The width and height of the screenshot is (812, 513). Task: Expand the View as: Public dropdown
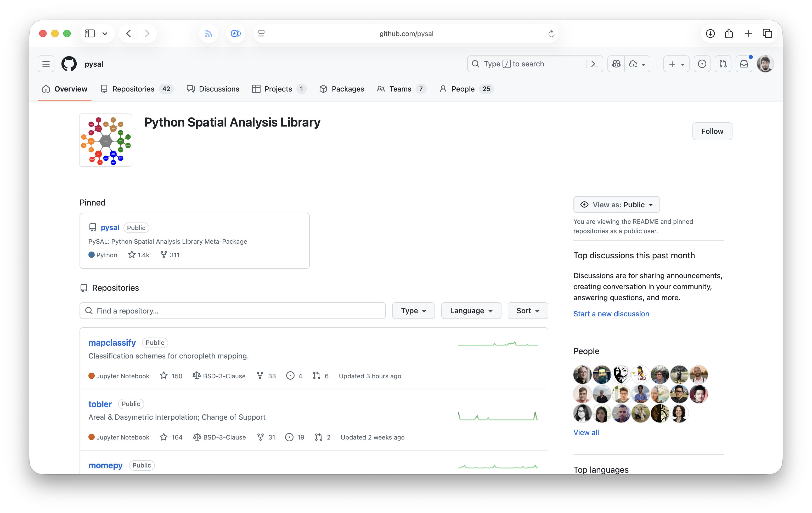tap(616, 204)
